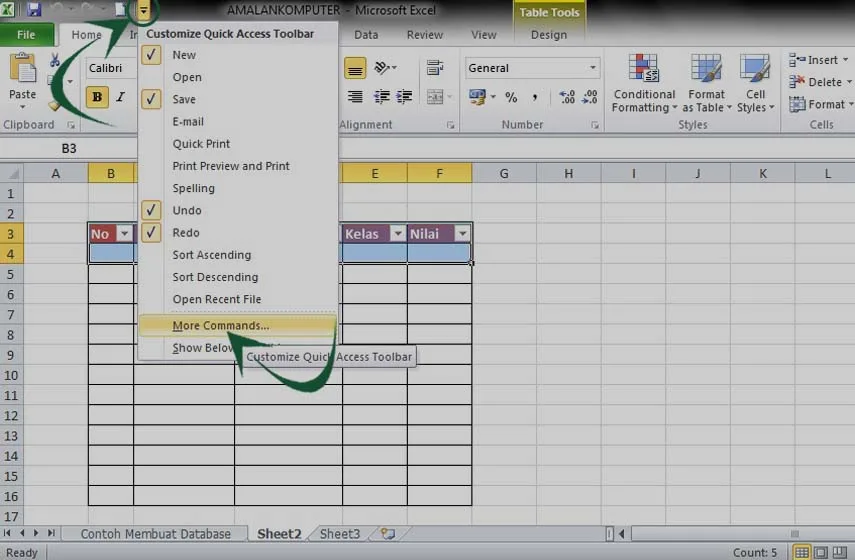Select column G header
855x560 pixels.
coord(504,173)
